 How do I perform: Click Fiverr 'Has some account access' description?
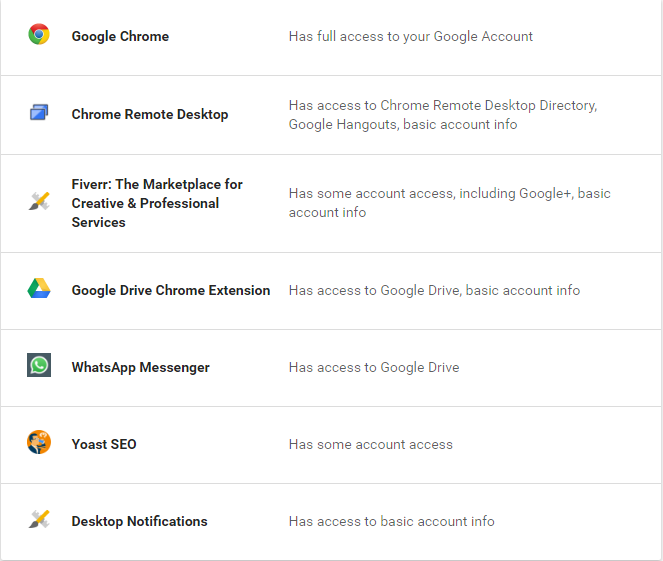tap(449, 203)
